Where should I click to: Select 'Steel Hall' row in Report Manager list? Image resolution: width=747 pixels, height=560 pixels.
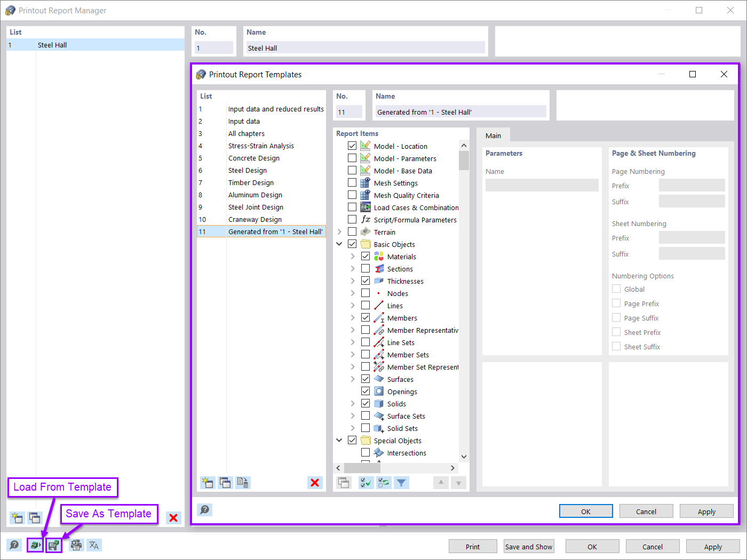pyautogui.click(x=96, y=45)
